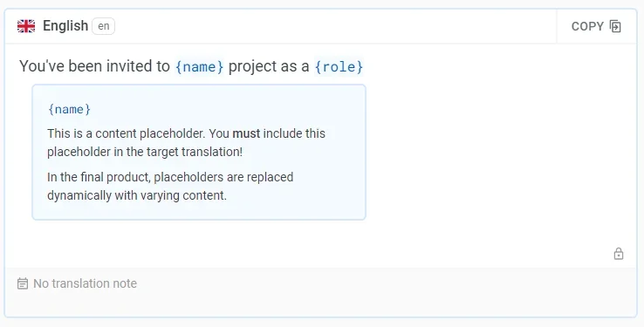This screenshot has height=327, width=644.
Task: Click "dynamically with varying content" line
Action: coord(137,195)
